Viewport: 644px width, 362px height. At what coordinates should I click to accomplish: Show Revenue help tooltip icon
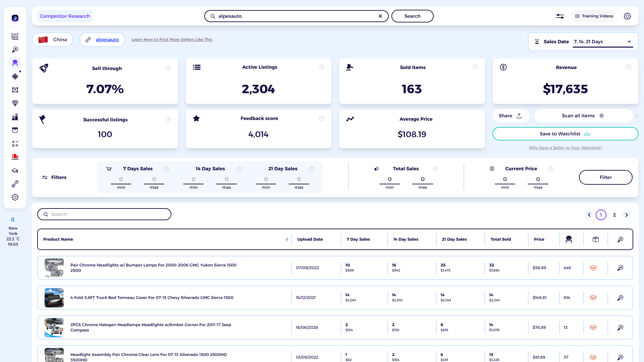point(629,67)
